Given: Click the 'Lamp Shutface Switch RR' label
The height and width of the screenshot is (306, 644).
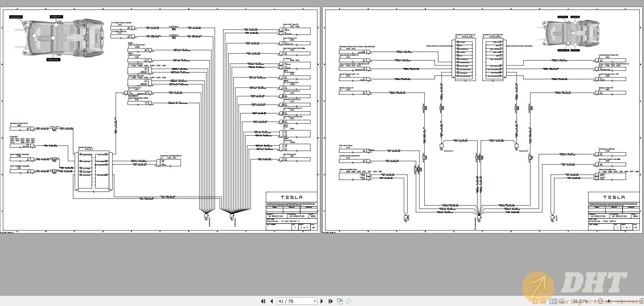Looking at the screenshot, I should 608,55.
